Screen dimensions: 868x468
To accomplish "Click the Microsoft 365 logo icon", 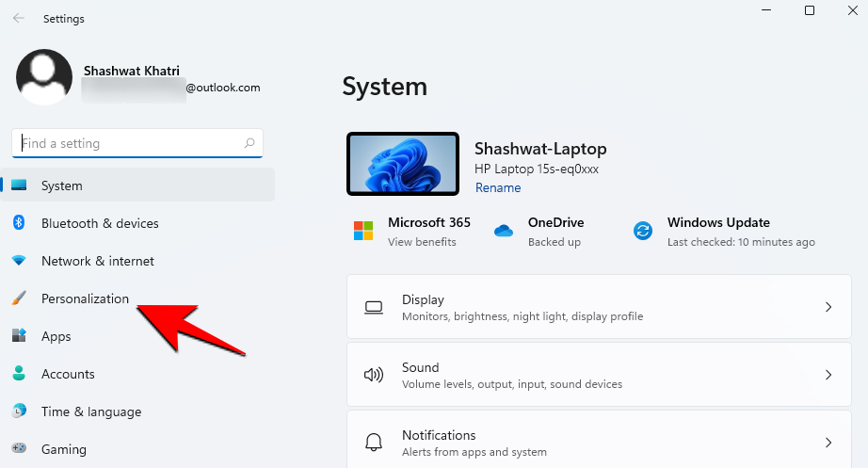I will click(363, 231).
